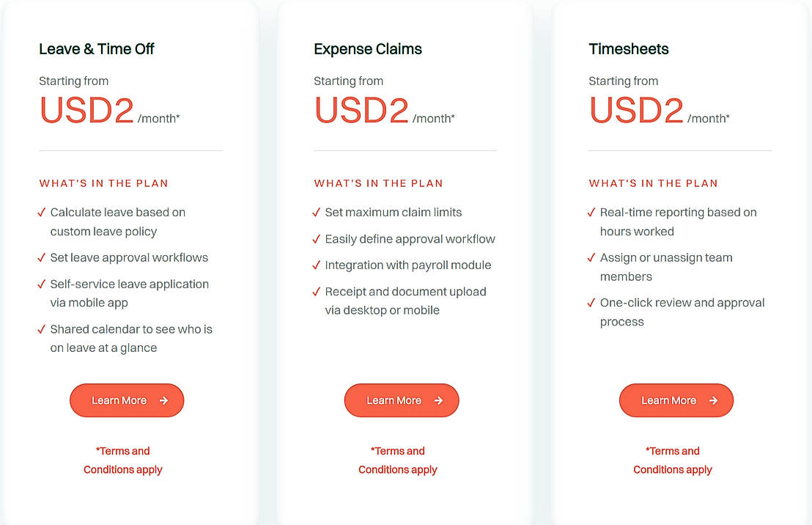Image resolution: width=812 pixels, height=525 pixels.
Task: Click the arrow icon in Expense Claims button
Action: [x=438, y=400]
